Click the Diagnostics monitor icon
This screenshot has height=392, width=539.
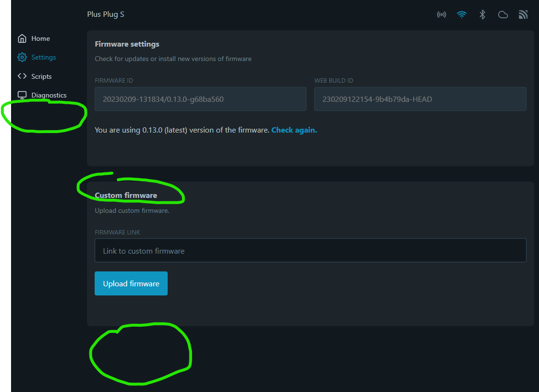pos(22,95)
